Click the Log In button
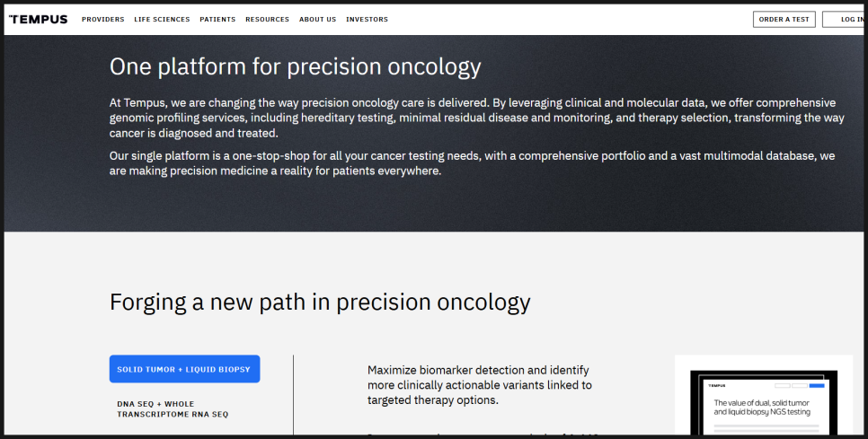The image size is (868, 439). 843,20
